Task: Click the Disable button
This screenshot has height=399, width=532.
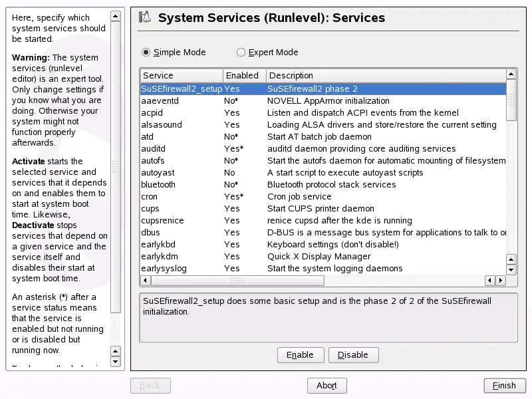Action: pyautogui.click(x=353, y=355)
